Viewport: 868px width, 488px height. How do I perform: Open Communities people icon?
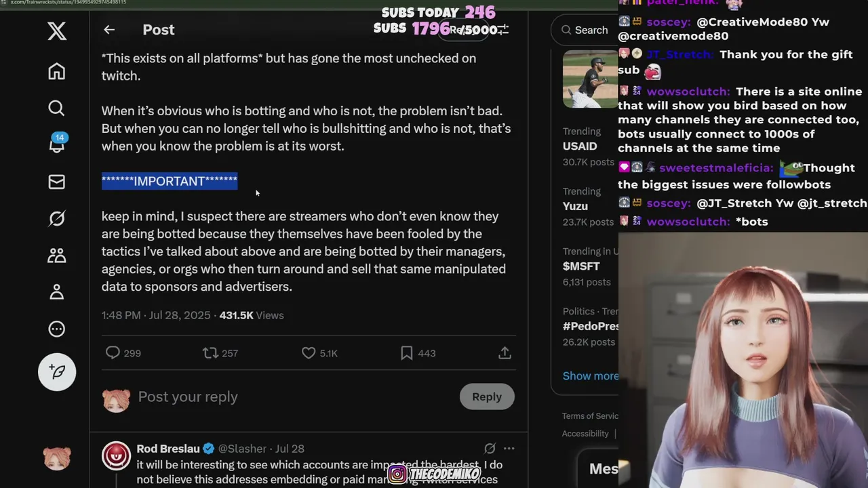click(x=57, y=255)
